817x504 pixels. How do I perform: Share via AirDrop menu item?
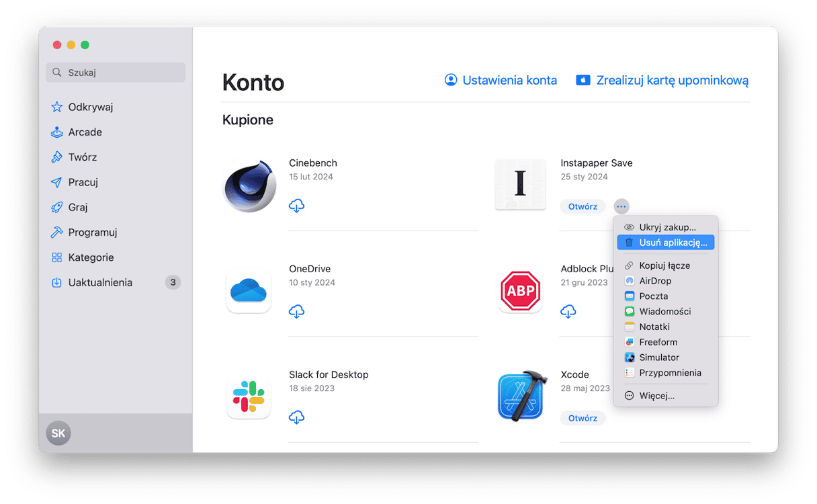point(666,281)
